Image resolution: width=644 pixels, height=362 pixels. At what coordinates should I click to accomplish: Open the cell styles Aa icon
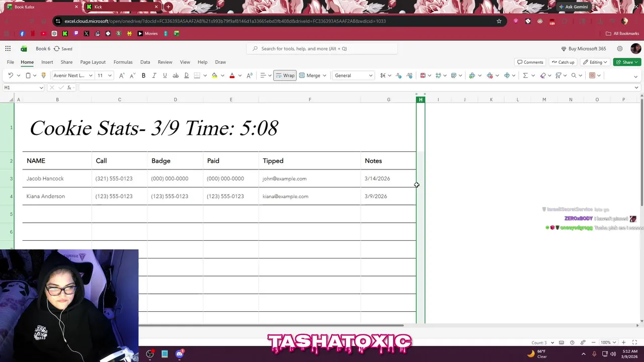[250, 75]
